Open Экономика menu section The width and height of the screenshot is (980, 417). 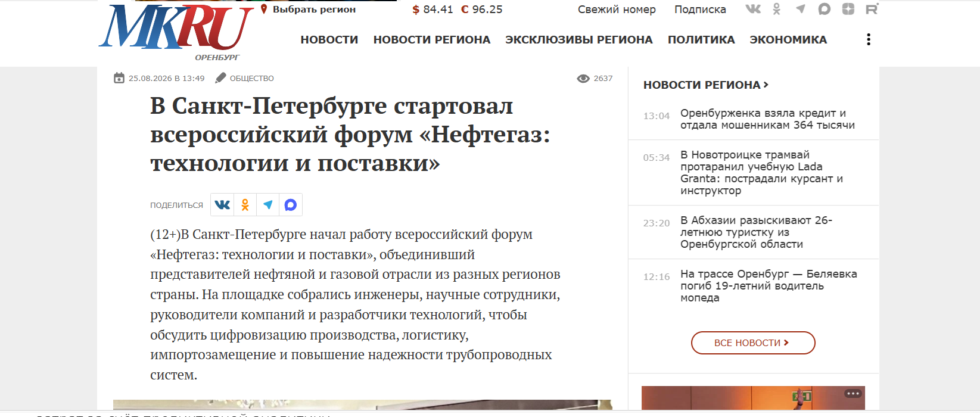(x=788, y=40)
